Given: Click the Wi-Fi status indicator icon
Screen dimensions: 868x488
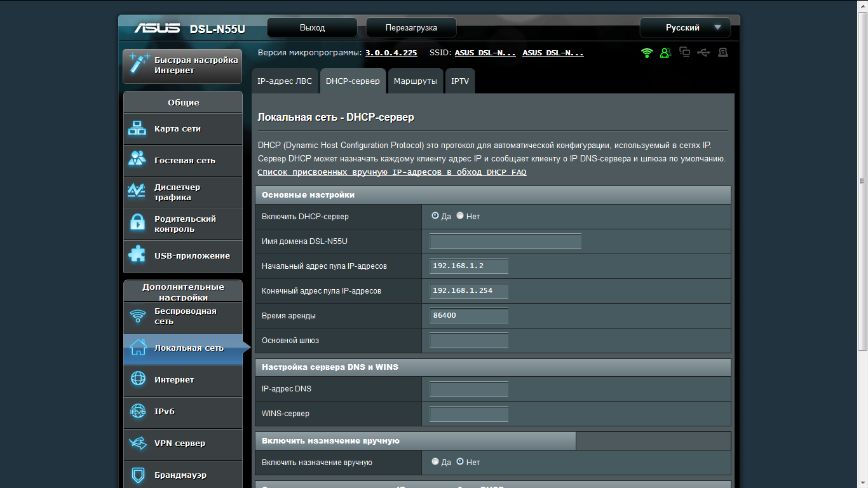Looking at the screenshot, I should click(646, 53).
